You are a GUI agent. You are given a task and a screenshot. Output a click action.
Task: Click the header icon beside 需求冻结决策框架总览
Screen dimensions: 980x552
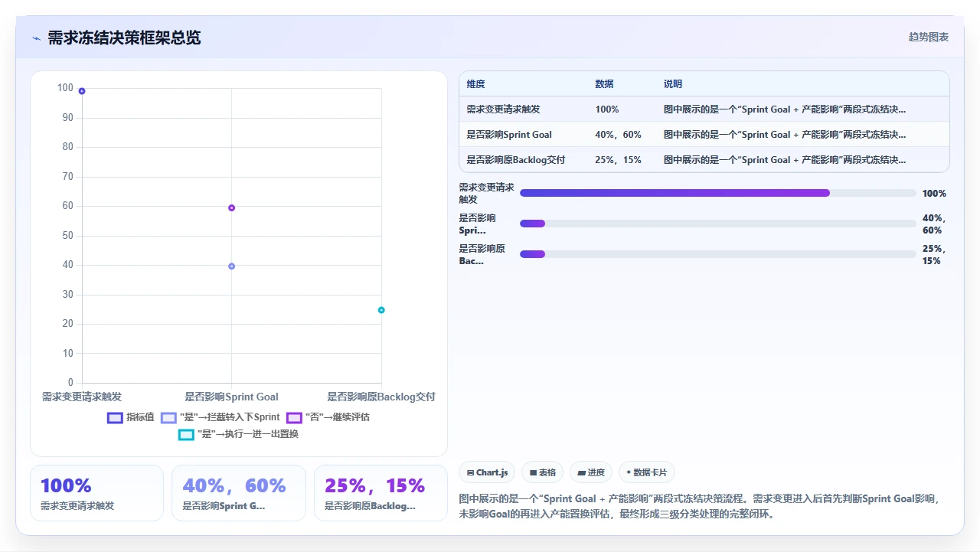tap(36, 38)
